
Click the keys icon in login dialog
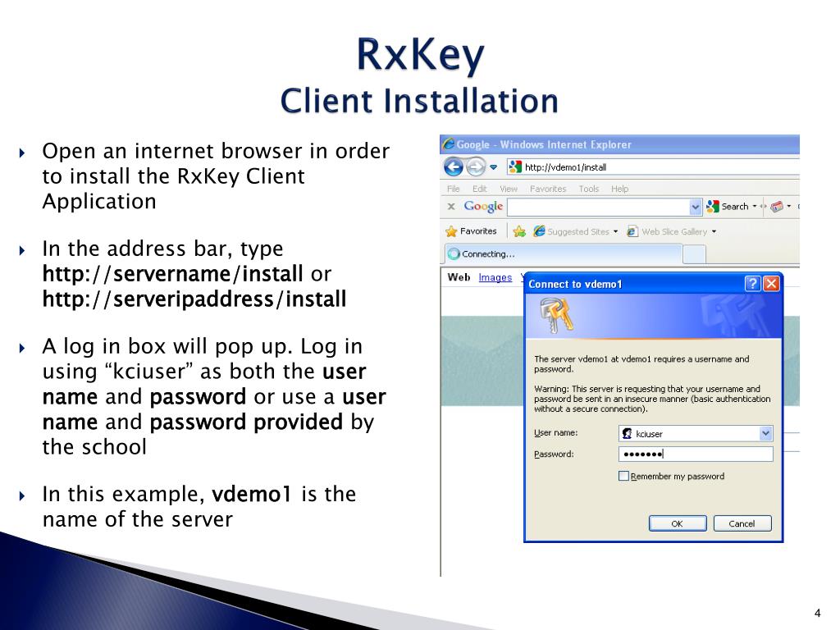(557, 316)
